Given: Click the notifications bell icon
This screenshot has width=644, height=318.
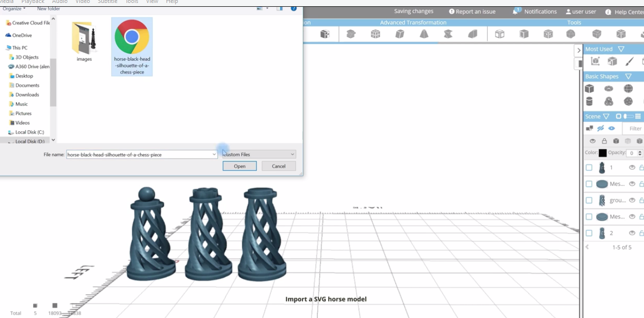Looking at the screenshot, I should pyautogui.click(x=516, y=11).
